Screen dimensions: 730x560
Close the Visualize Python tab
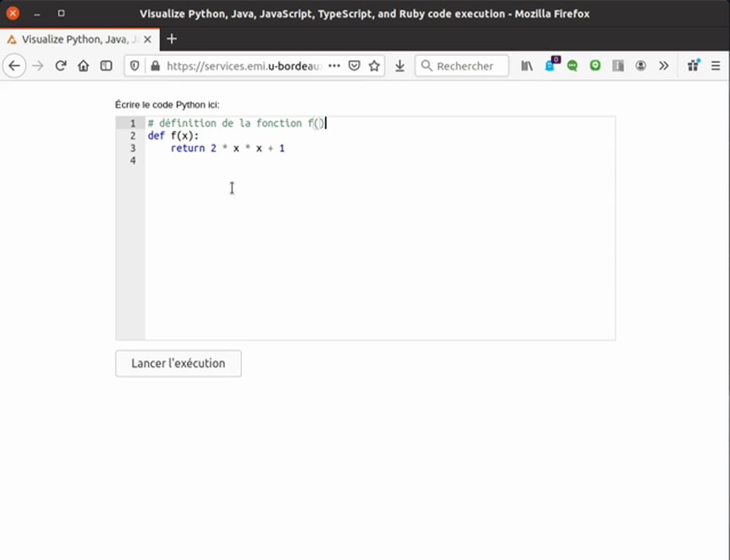(148, 39)
